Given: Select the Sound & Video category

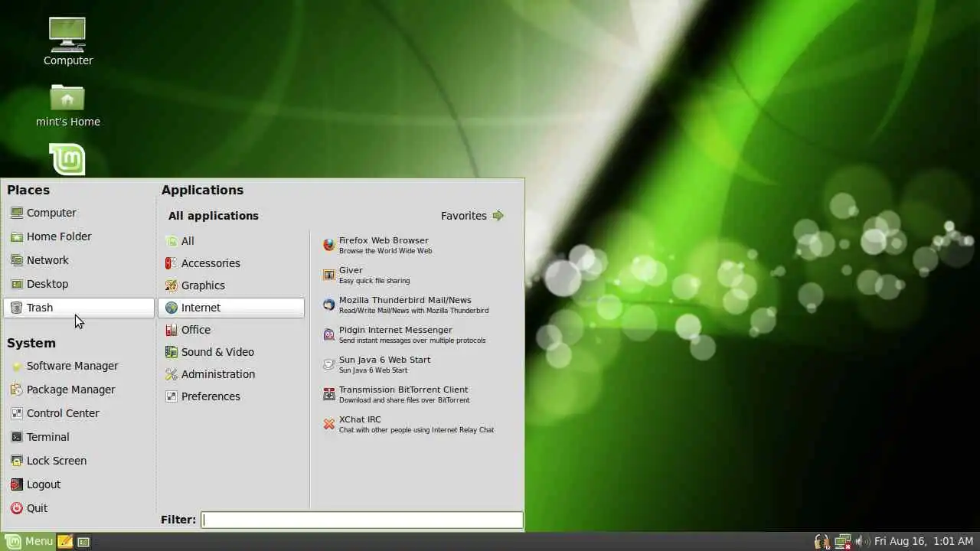Looking at the screenshot, I should [231, 352].
